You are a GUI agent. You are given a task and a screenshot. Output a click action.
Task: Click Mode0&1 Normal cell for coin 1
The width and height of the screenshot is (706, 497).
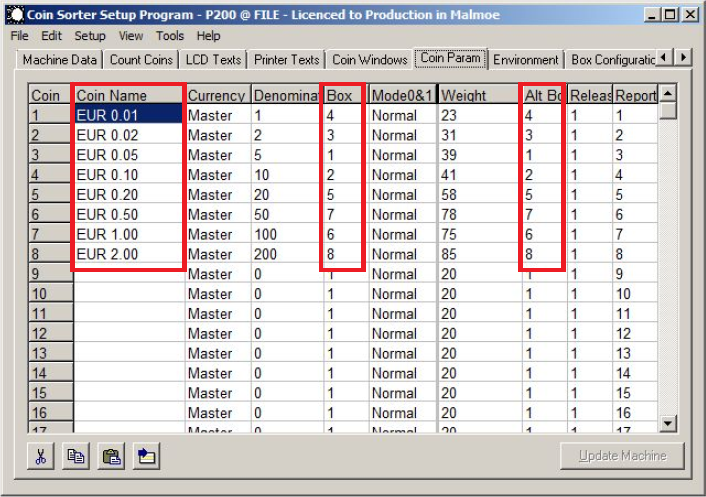[402, 115]
